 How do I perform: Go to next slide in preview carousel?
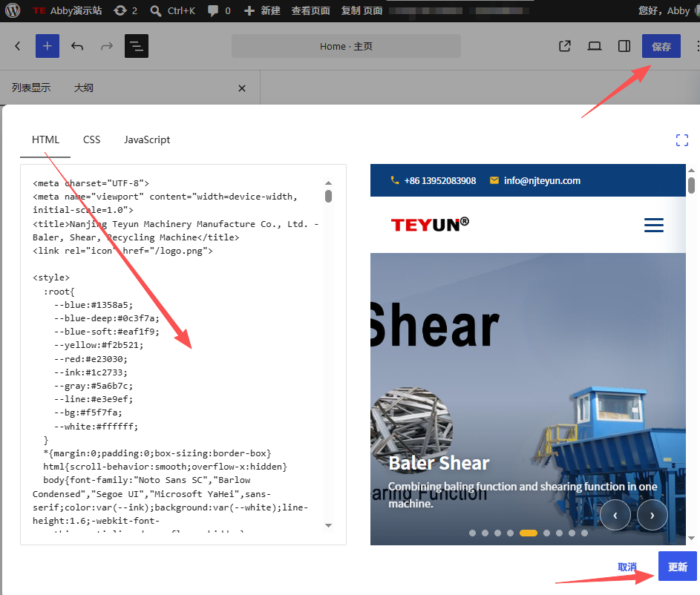click(x=652, y=516)
